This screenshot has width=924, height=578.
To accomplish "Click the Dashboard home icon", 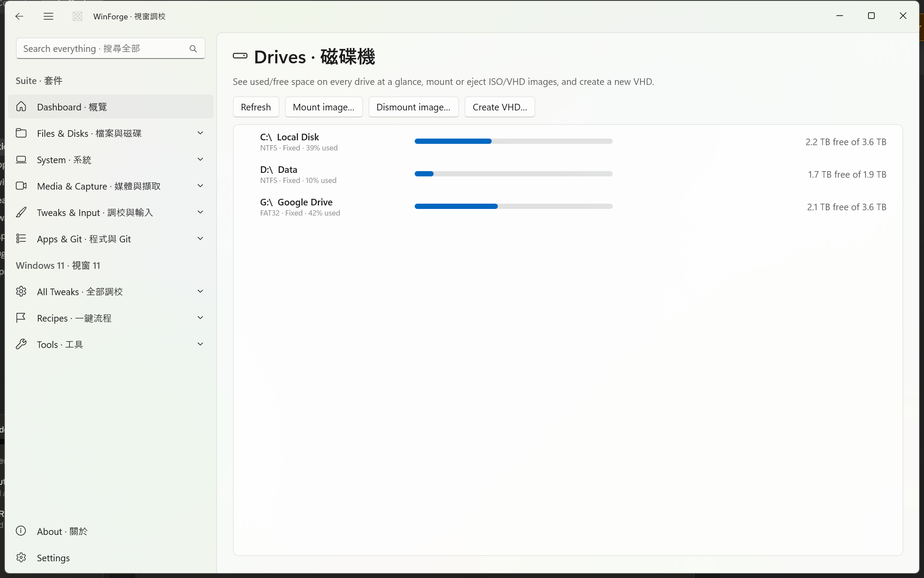I will (x=21, y=106).
